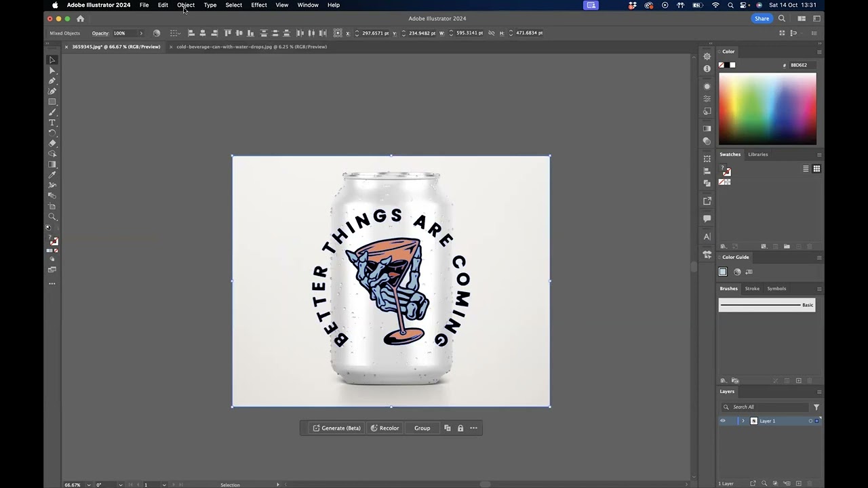
Task: Select the Eraser tool
Action: pyautogui.click(x=52, y=143)
